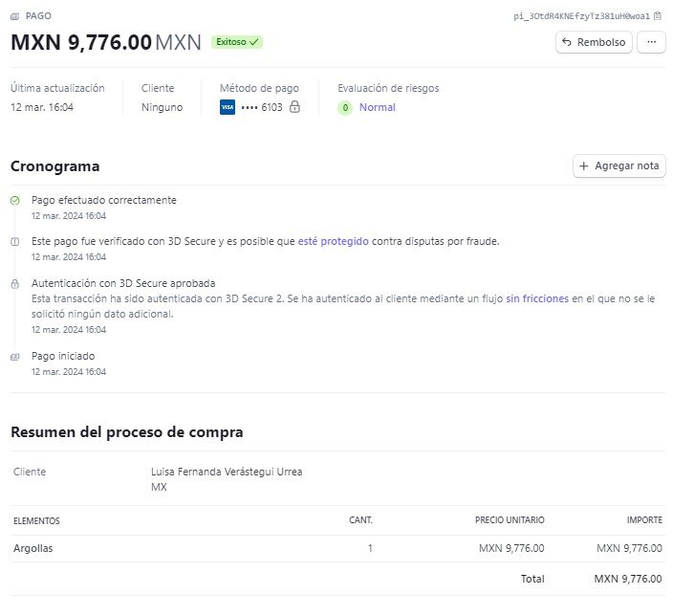
Task: Open the 'sin fricciones' link
Action: 537,298
